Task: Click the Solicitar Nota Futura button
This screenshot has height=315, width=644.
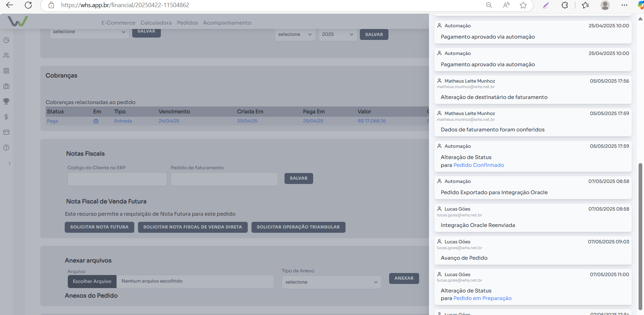Action: (99, 227)
